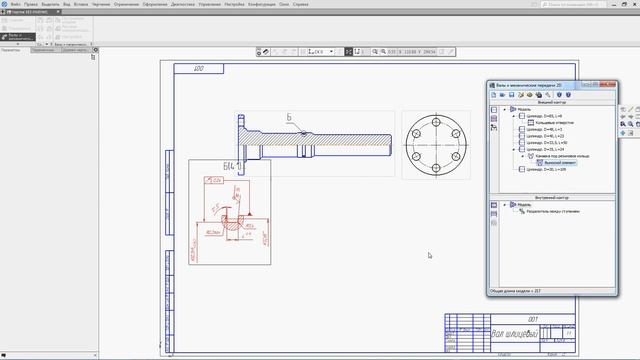Click the Вал шлицевый title block cell
Viewport: 640px width, 360px height.
pos(514,334)
